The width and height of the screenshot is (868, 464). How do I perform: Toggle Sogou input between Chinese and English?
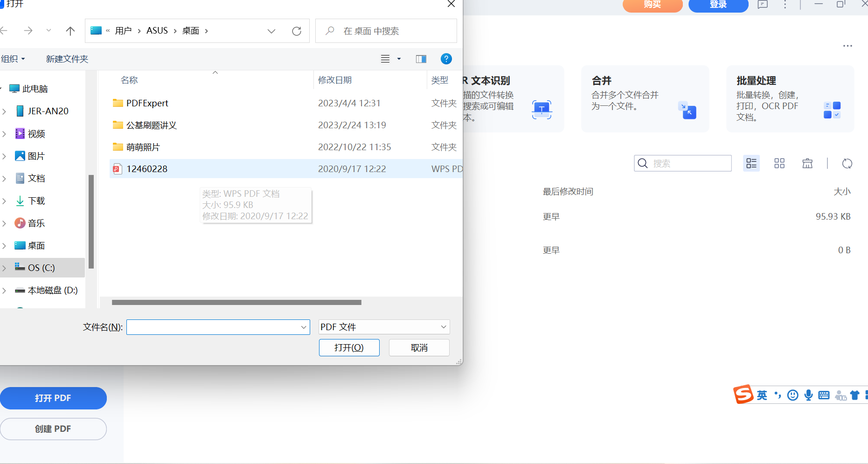[762, 395]
